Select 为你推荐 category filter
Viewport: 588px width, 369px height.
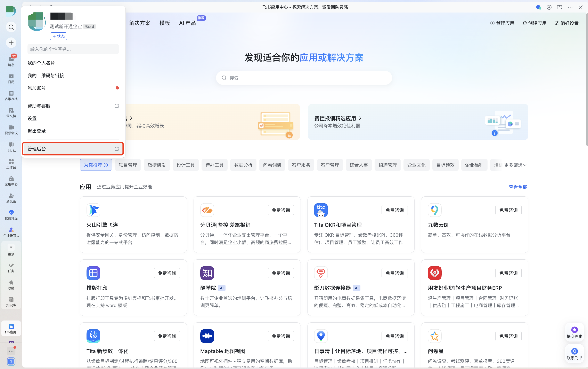[x=96, y=165]
